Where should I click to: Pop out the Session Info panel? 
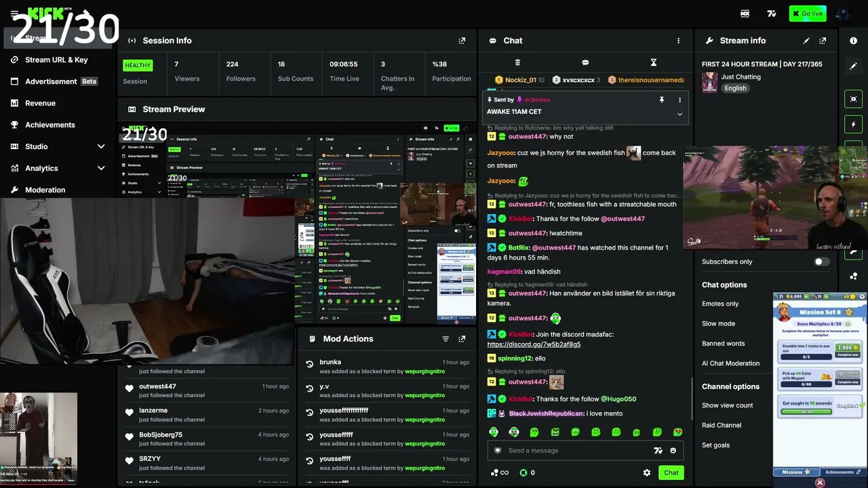(462, 41)
